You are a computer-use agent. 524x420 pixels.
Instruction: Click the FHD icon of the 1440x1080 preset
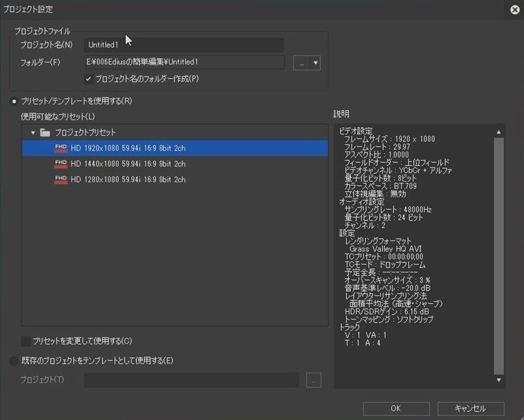[x=61, y=164]
